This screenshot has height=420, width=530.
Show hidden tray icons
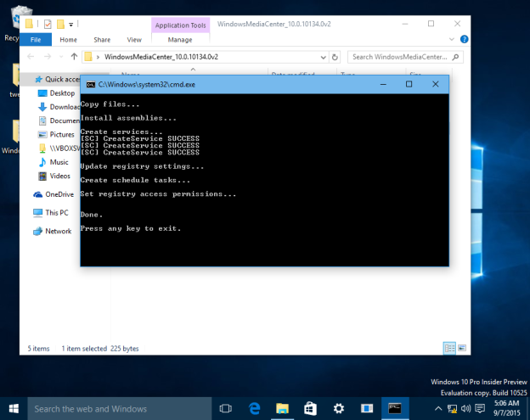point(438,409)
